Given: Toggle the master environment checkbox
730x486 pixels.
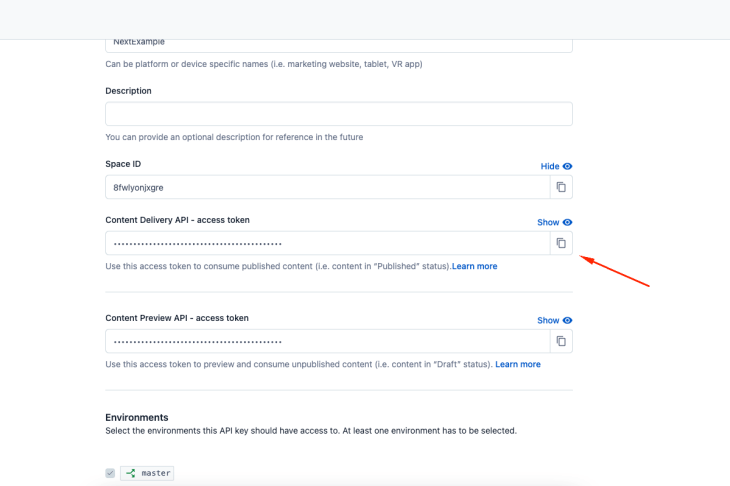Looking at the screenshot, I should click(110, 473).
